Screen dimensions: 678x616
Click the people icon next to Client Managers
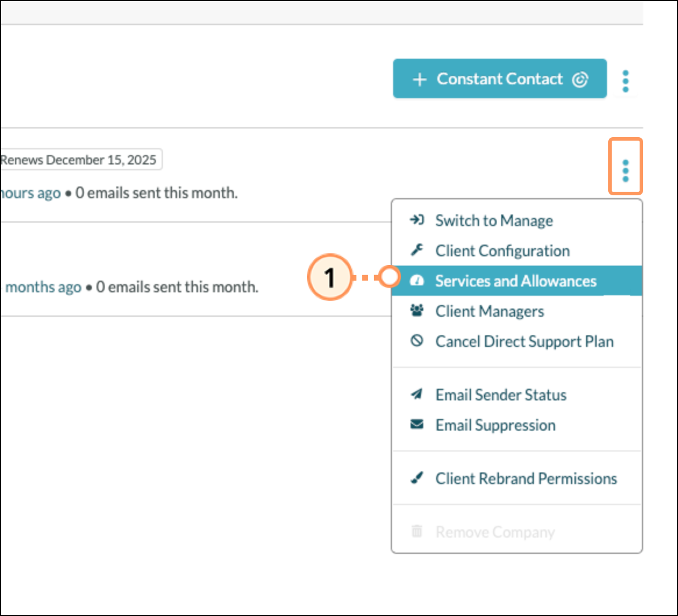[x=417, y=311]
